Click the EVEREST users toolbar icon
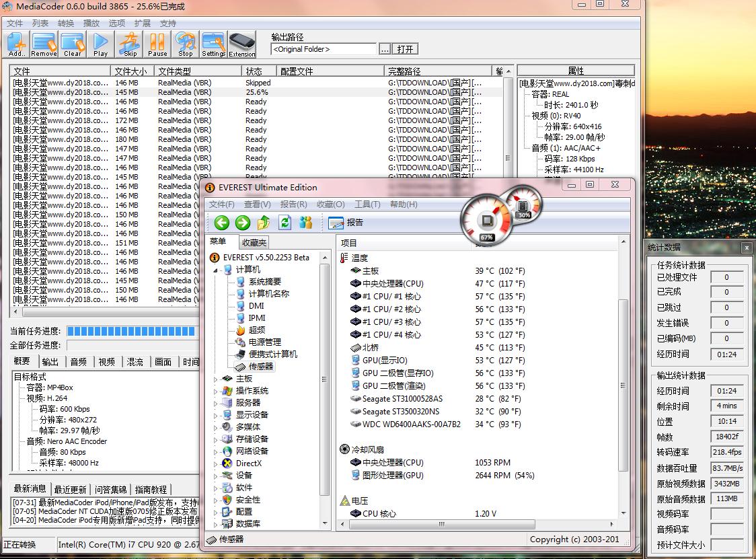Screen dimensions: 756x559 [305, 223]
